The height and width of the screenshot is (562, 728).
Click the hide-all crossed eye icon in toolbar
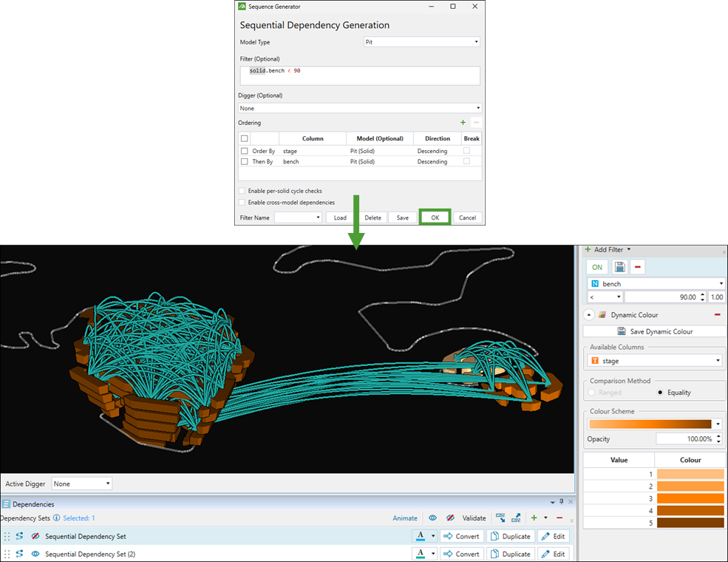pos(449,518)
